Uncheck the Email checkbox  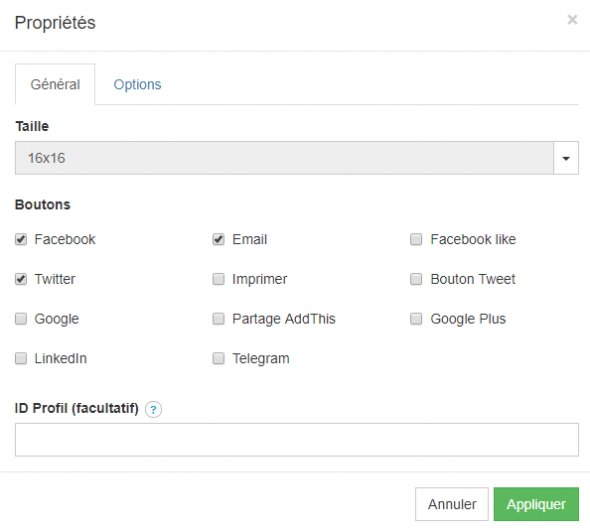click(x=219, y=239)
